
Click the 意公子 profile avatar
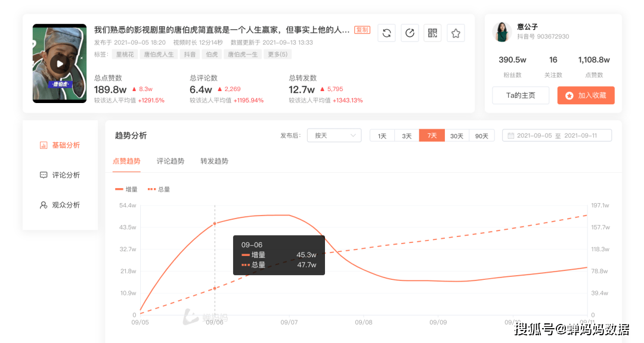[x=502, y=32]
